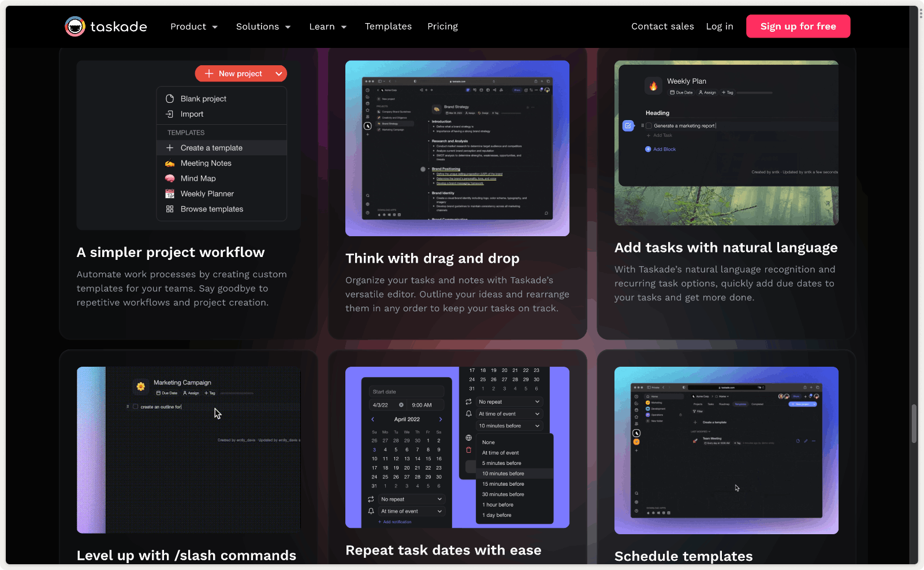Tick the 'create an outline for' checkbox
Image resolution: width=924 pixels, height=570 pixels.
pyautogui.click(x=136, y=407)
